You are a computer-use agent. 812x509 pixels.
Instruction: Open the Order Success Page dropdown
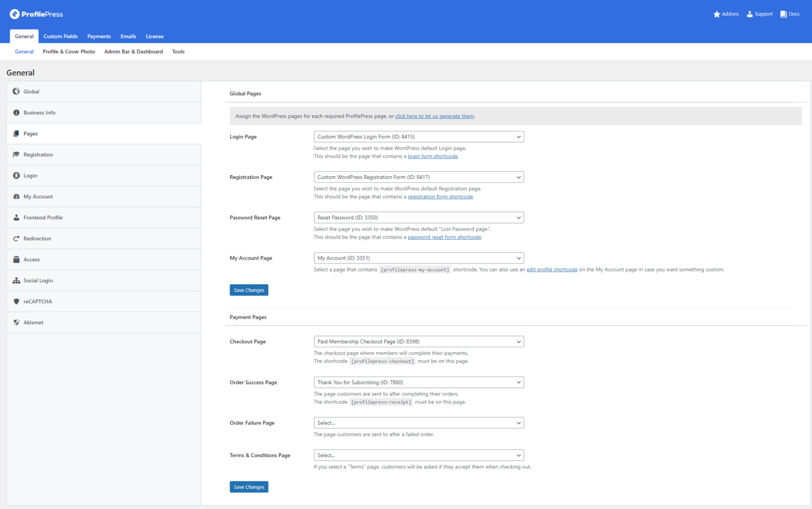tap(419, 382)
